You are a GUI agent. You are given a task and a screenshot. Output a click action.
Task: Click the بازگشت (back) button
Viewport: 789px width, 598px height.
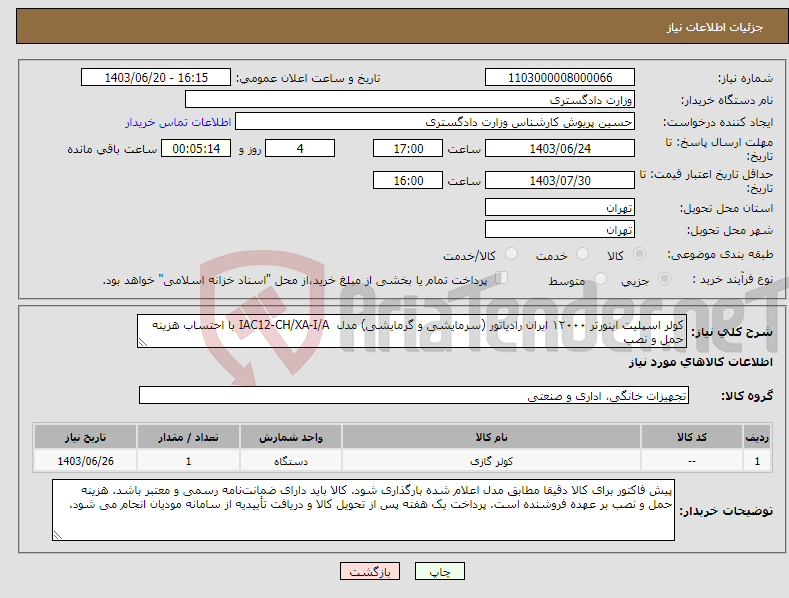370,571
